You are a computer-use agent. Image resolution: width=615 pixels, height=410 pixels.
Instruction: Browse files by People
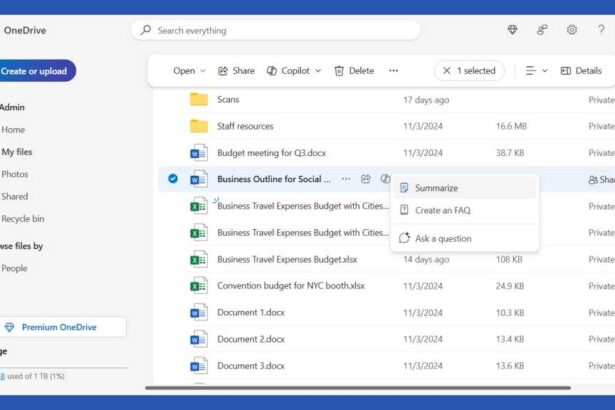[15, 268]
